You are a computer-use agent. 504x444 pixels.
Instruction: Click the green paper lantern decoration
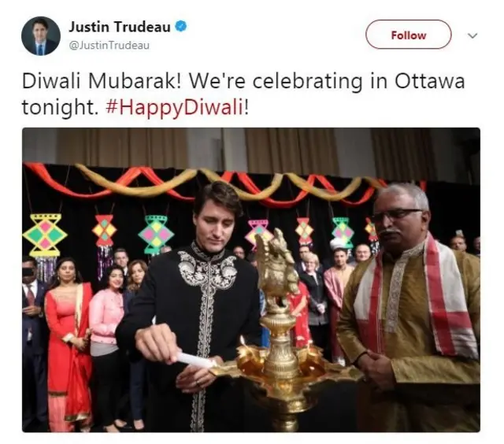(x=156, y=234)
